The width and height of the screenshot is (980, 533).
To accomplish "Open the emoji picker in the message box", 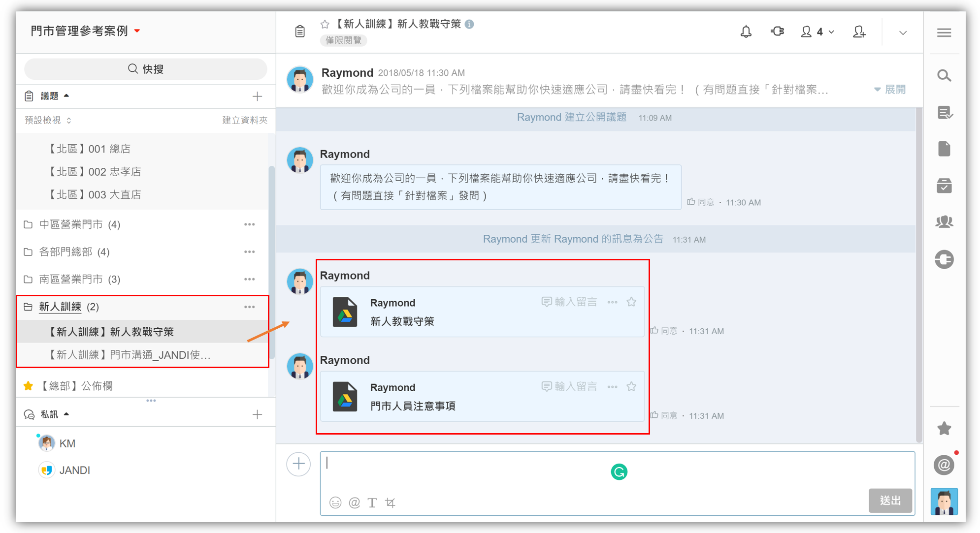I will tap(335, 502).
